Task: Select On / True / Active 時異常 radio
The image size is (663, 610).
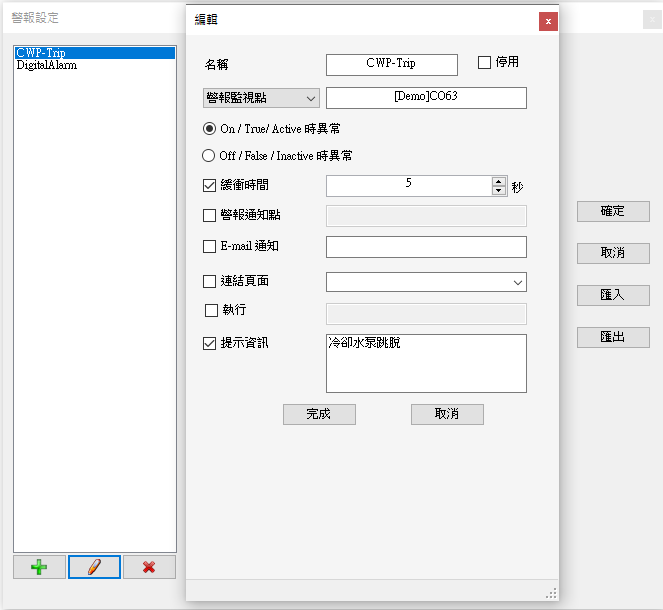Action: [209, 129]
